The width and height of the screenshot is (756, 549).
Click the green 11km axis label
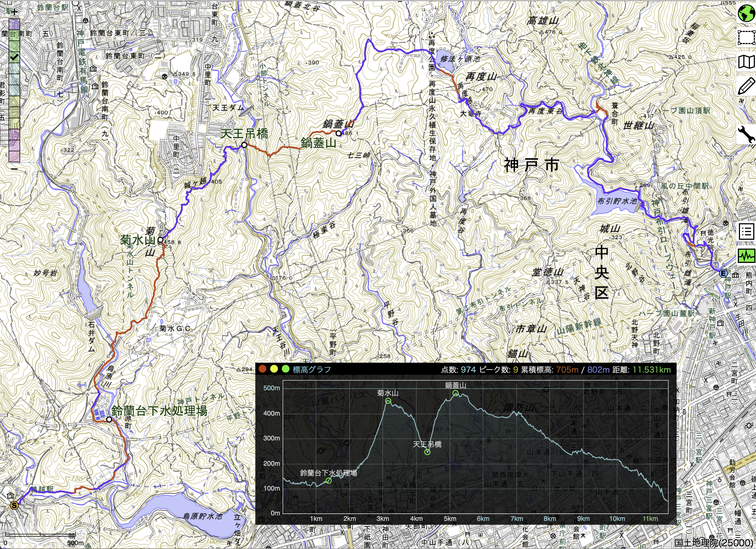click(x=650, y=518)
